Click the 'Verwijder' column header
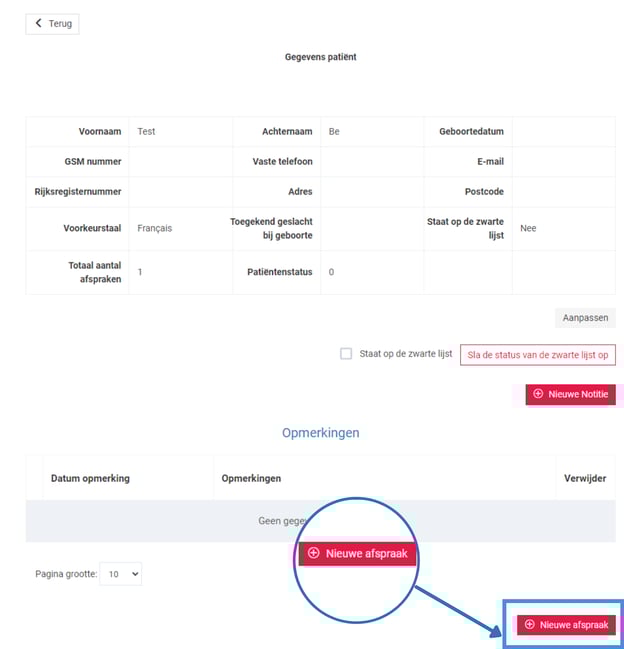 click(585, 478)
